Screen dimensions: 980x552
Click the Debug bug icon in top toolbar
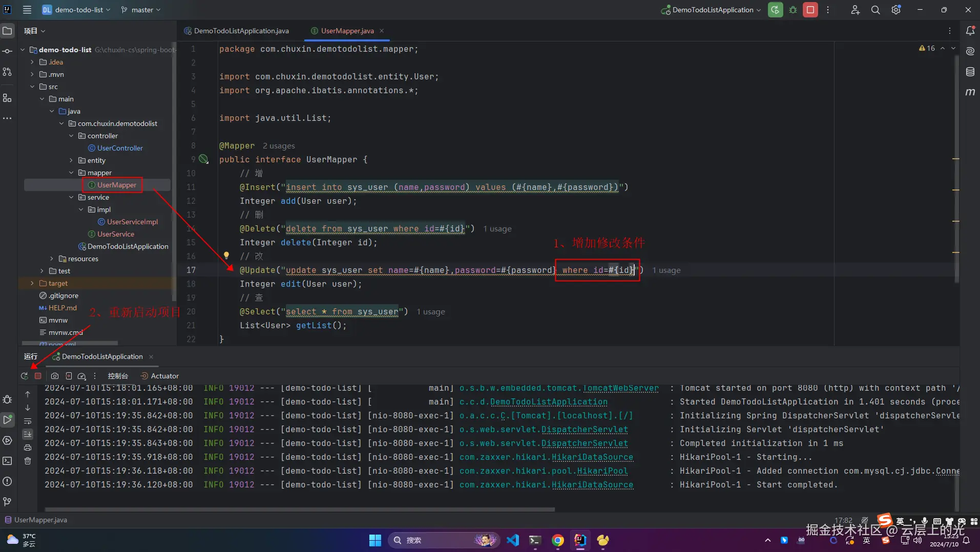point(793,10)
